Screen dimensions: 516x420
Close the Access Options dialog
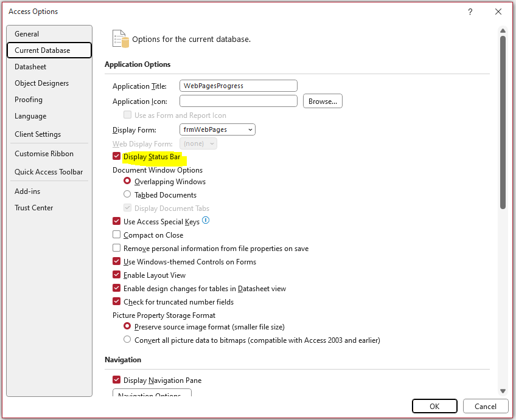pos(498,12)
